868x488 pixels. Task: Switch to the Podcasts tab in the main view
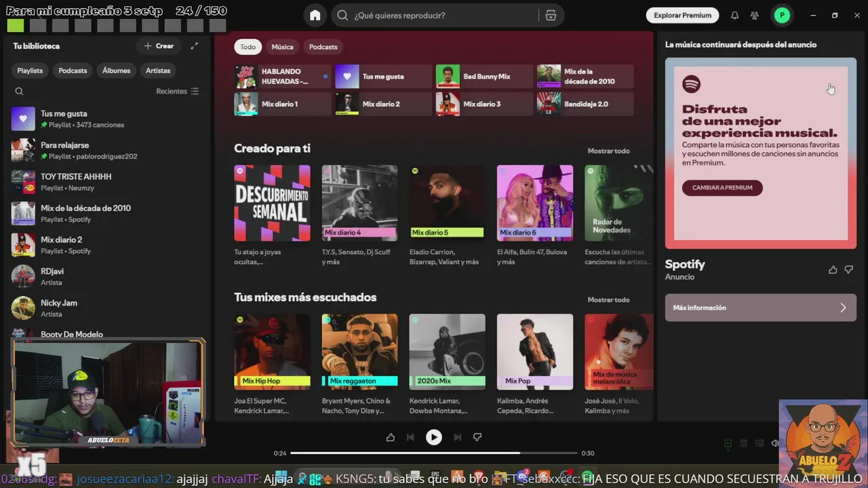[x=323, y=47]
